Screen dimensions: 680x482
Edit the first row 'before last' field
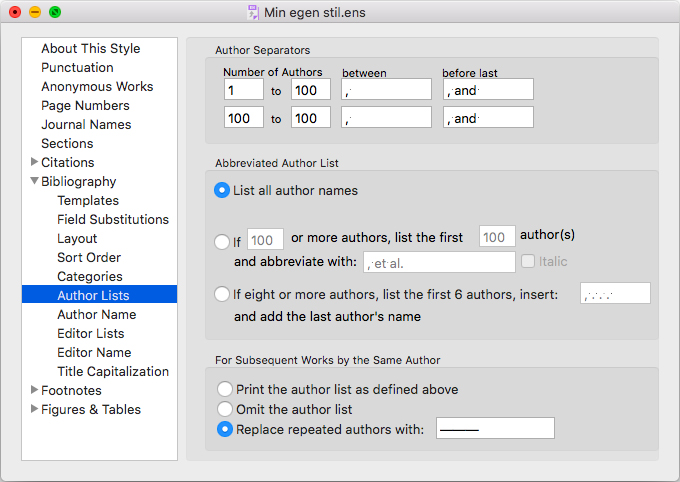tap(488, 89)
